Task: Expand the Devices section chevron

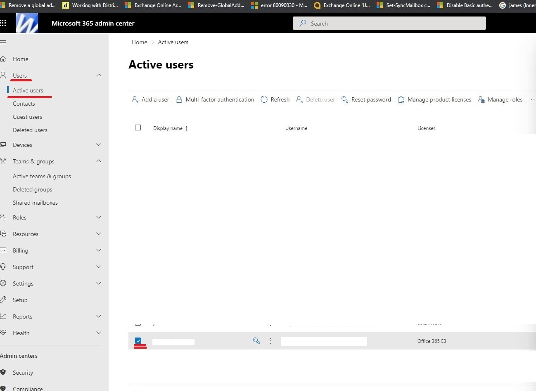Action: (99, 145)
